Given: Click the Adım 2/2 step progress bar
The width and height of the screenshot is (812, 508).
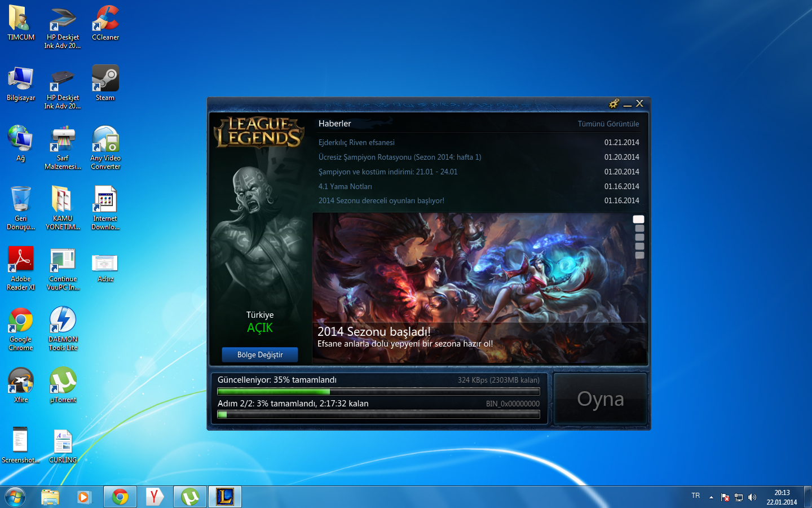Looking at the screenshot, I should 378,414.
